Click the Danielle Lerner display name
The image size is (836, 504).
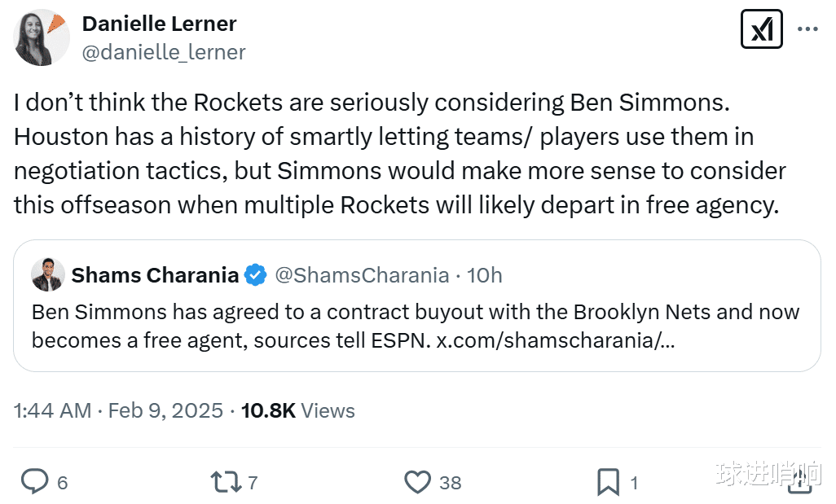pyautogui.click(x=159, y=24)
